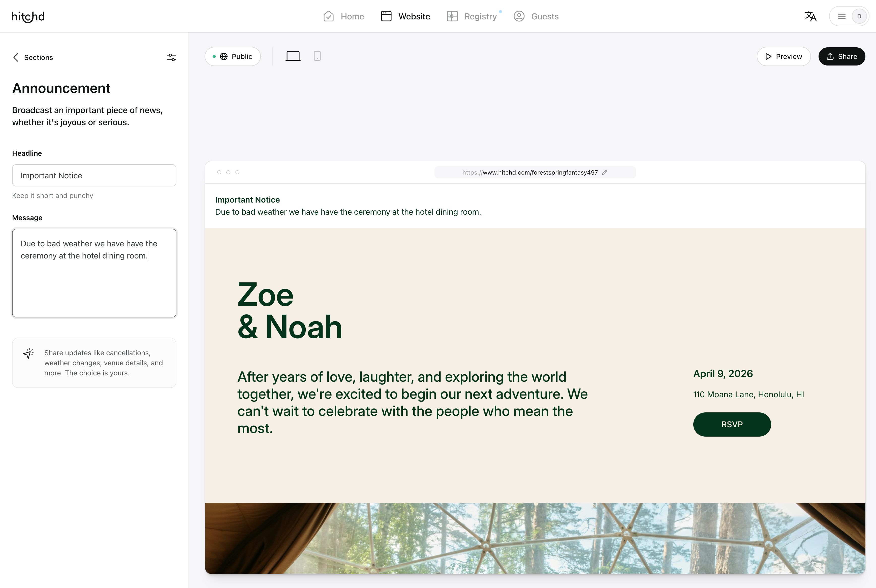Click the pencil icon to edit site URL
This screenshot has height=588, width=876.
604,173
